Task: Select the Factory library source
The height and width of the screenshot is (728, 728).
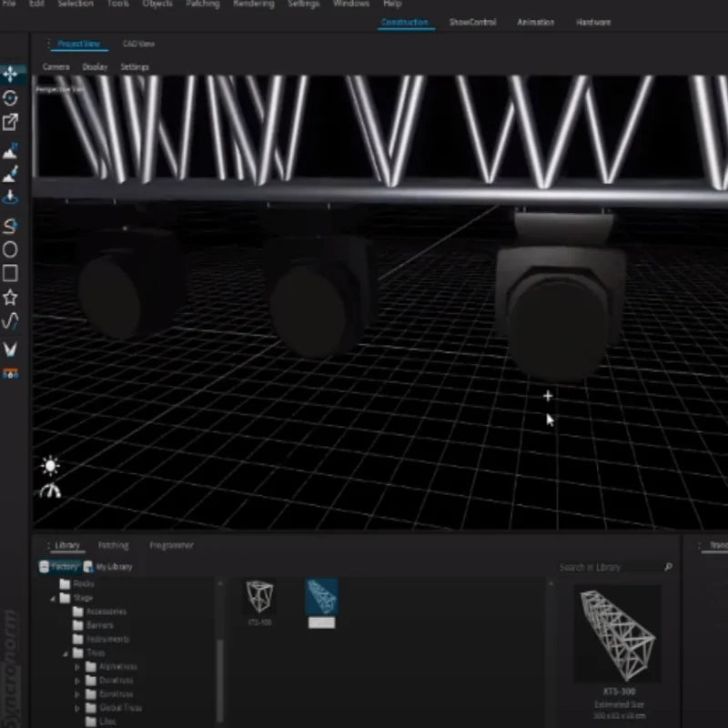Action: coord(62,566)
